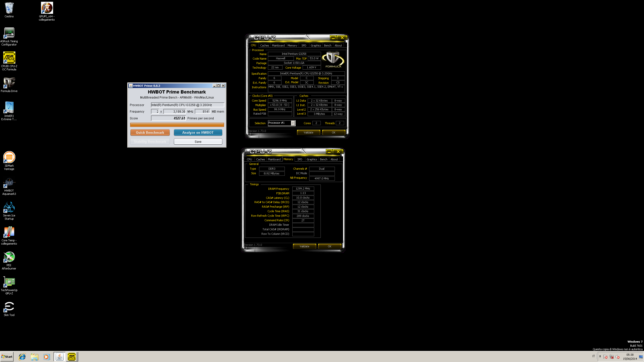
Task: Open Internet Explorer from the taskbar
Action: [x=22, y=357]
